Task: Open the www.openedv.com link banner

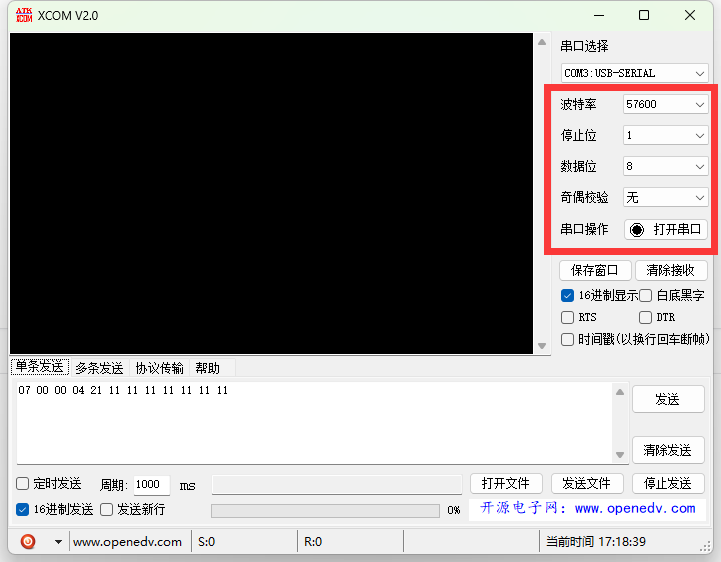Action: 587,509
